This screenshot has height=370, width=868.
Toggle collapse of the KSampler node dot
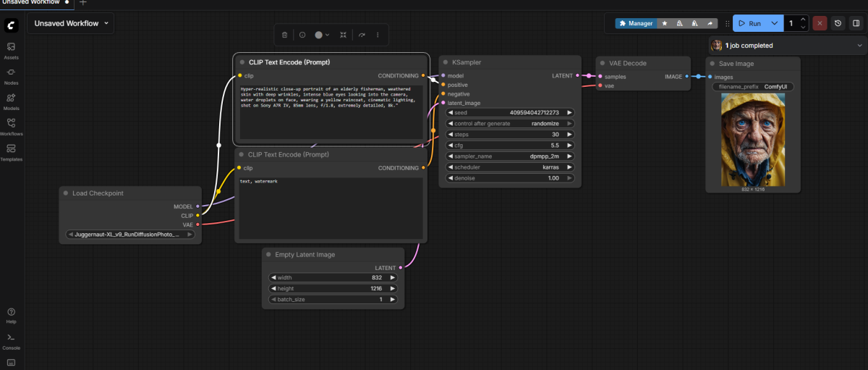click(x=445, y=62)
